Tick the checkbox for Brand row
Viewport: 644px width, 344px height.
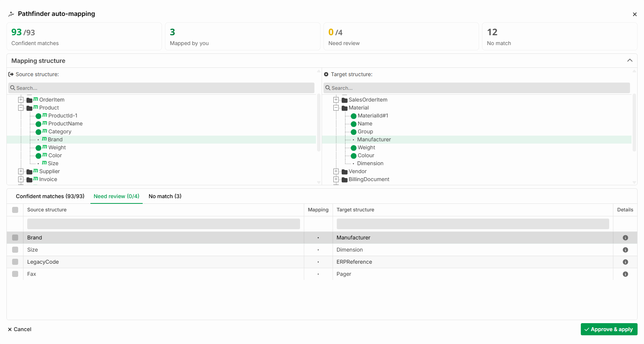pos(15,238)
